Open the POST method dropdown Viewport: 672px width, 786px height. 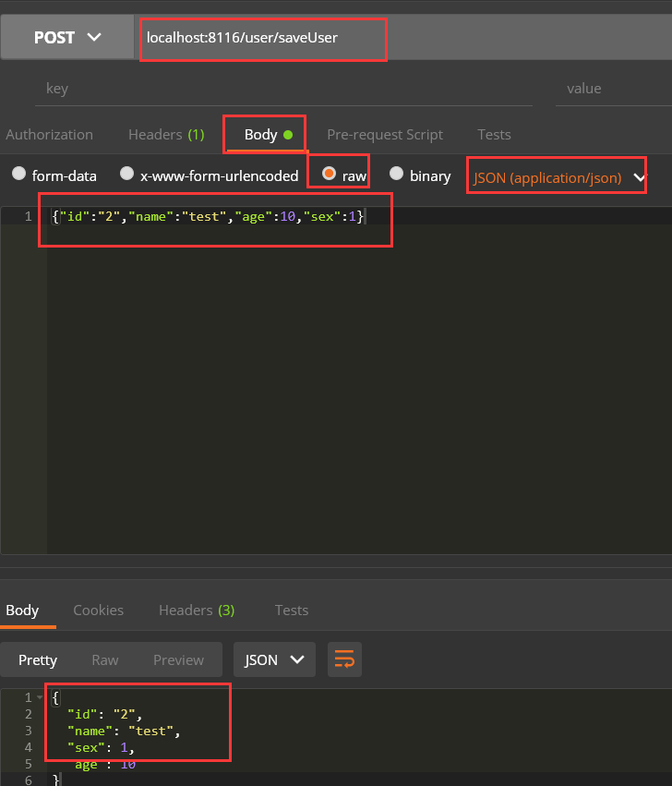[x=67, y=38]
